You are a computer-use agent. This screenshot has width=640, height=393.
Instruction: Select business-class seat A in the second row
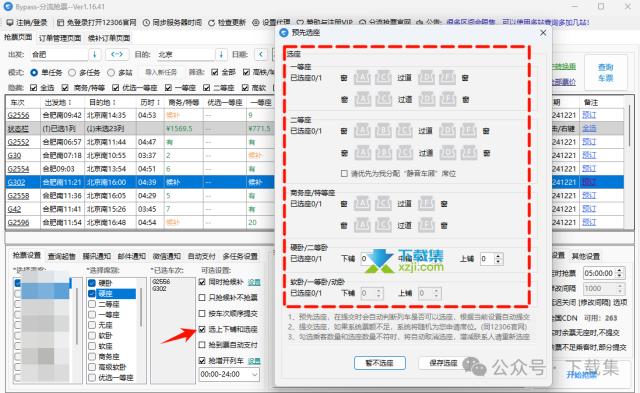362,225
